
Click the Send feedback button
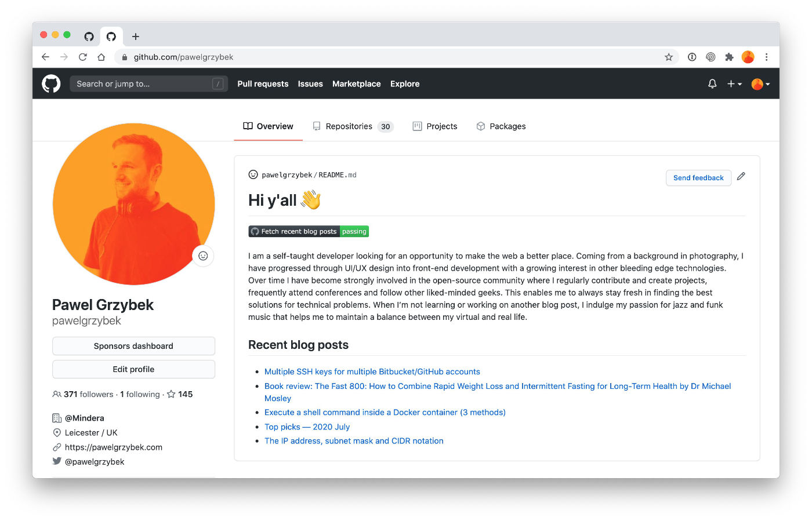[698, 178]
